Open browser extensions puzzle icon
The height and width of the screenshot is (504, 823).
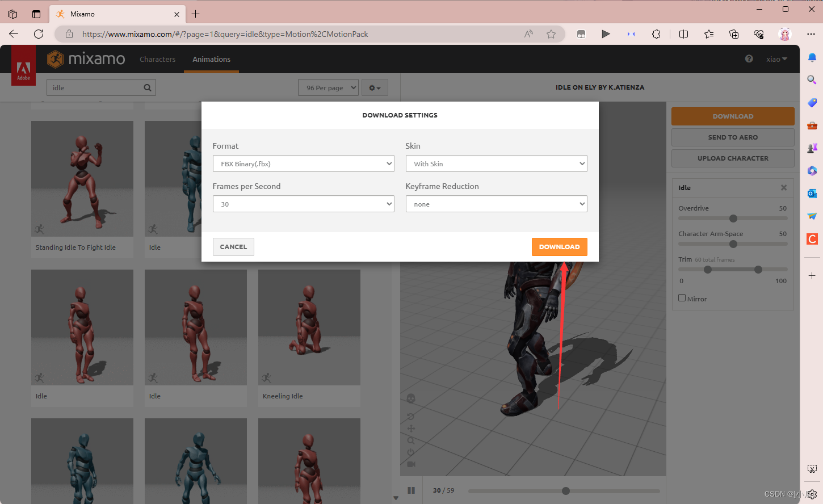tap(656, 34)
